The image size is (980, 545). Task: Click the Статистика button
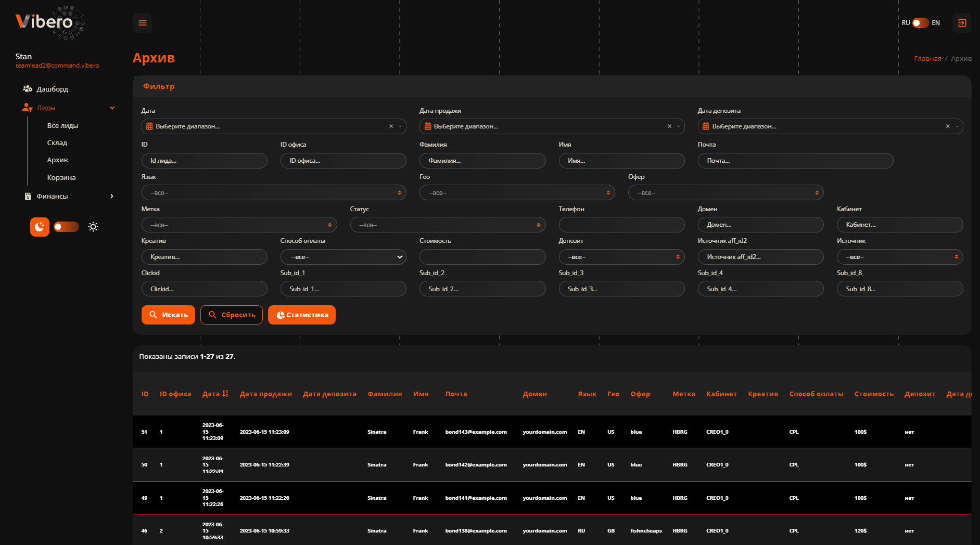click(x=302, y=315)
